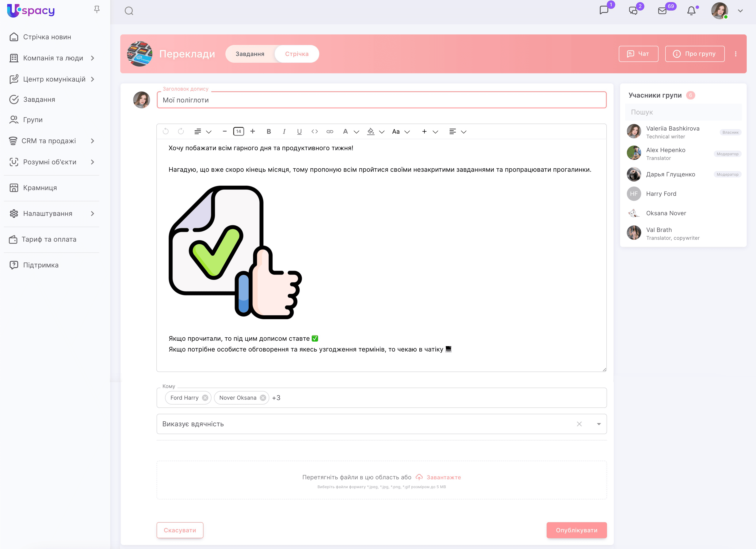Switch to the Завдання tab
Screen dimensions: 756x549
click(x=250, y=54)
